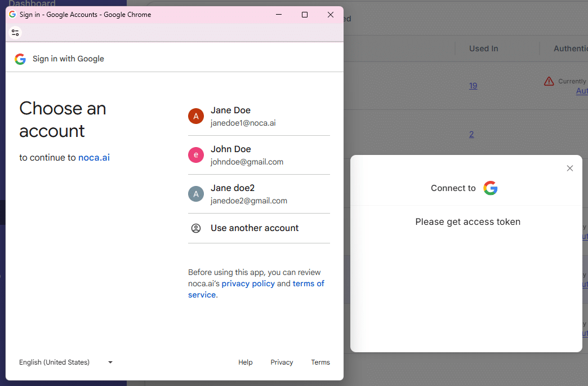Viewport: 588px width, 386px height.
Task: Open the 2 link in Used In column
Action: click(x=471, y=134)
